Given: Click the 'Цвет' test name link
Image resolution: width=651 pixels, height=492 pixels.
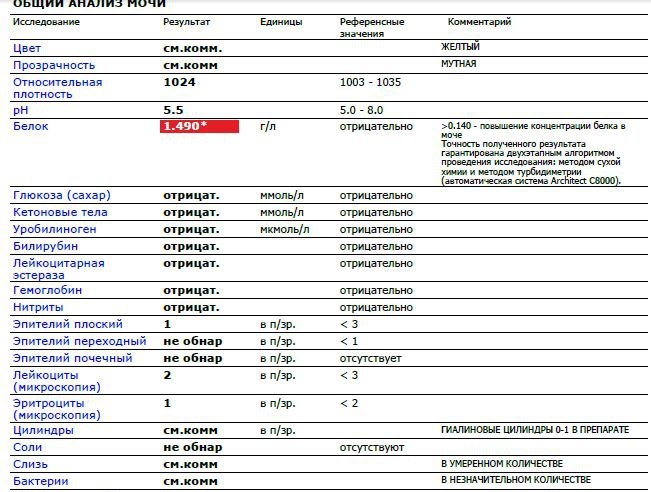Looking at the screenshot, I should click(x=27, y=48).
